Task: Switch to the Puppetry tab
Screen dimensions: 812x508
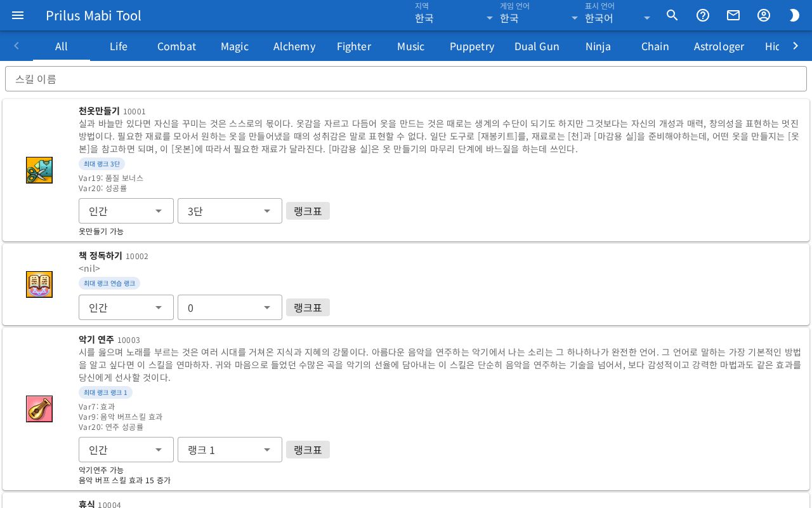Action: click(472, 46)
